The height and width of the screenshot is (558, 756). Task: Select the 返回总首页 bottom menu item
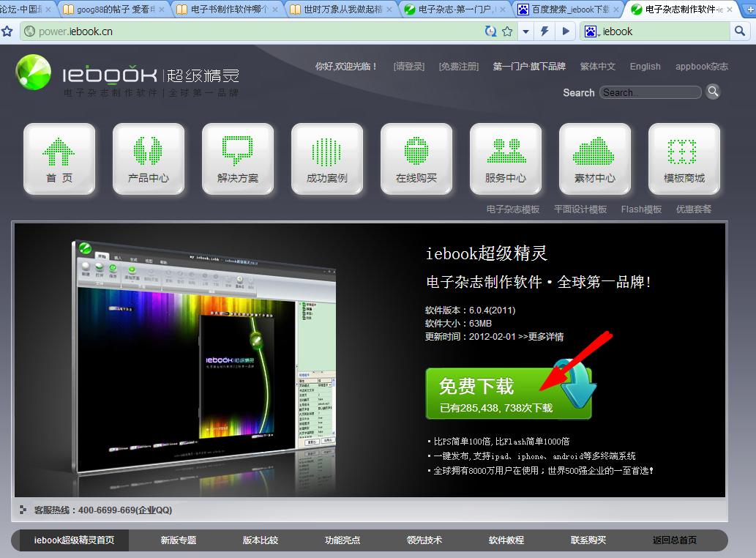(x=675, y=540)
